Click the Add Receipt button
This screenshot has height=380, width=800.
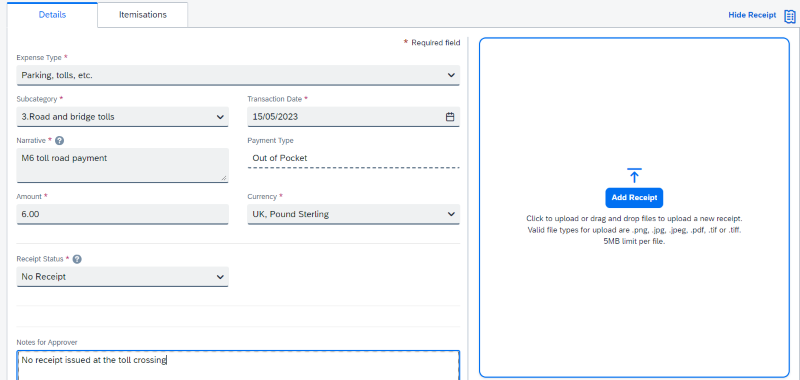click(x=634, y=198)
